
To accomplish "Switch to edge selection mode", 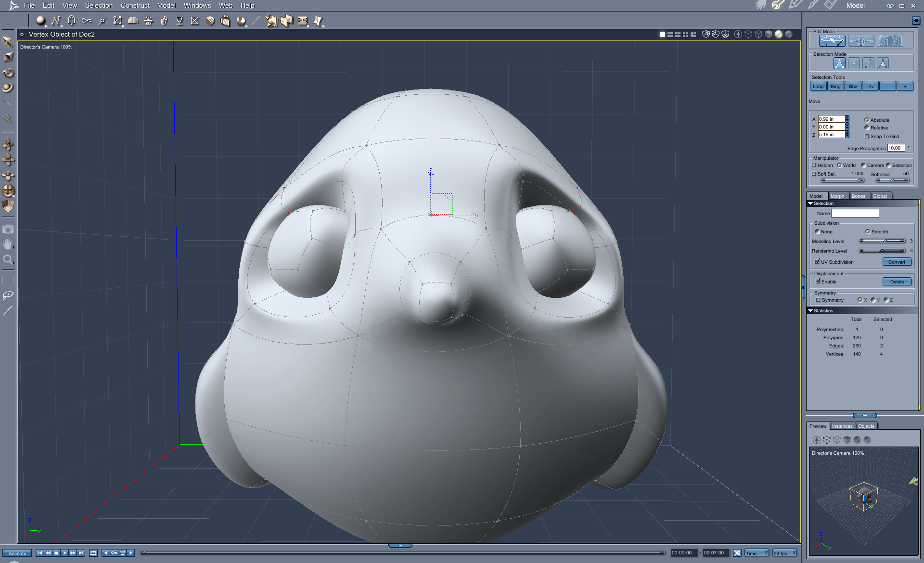I will tap(868, 64).
